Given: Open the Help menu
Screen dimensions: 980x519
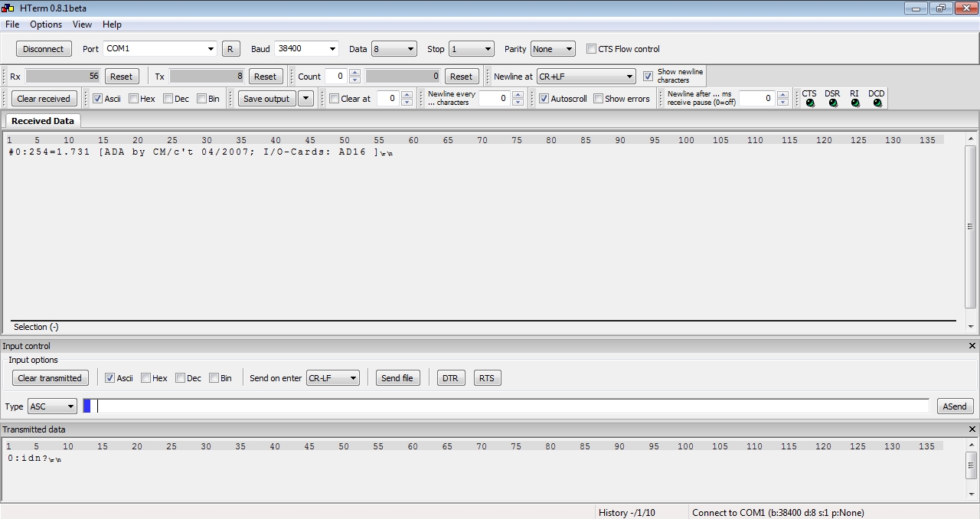Looking at the screenshot, I should (x=112, y=24).
